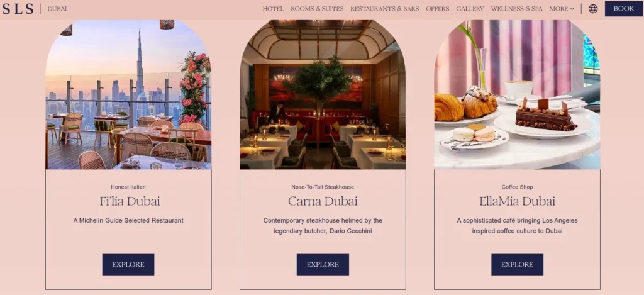Open the Carna Dubai dining room image

click(323, 95)
